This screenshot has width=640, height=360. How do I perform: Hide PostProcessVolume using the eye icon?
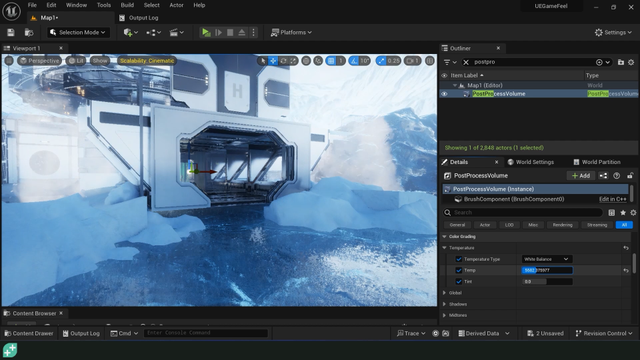pyautogui.click(x=444, y=94)
